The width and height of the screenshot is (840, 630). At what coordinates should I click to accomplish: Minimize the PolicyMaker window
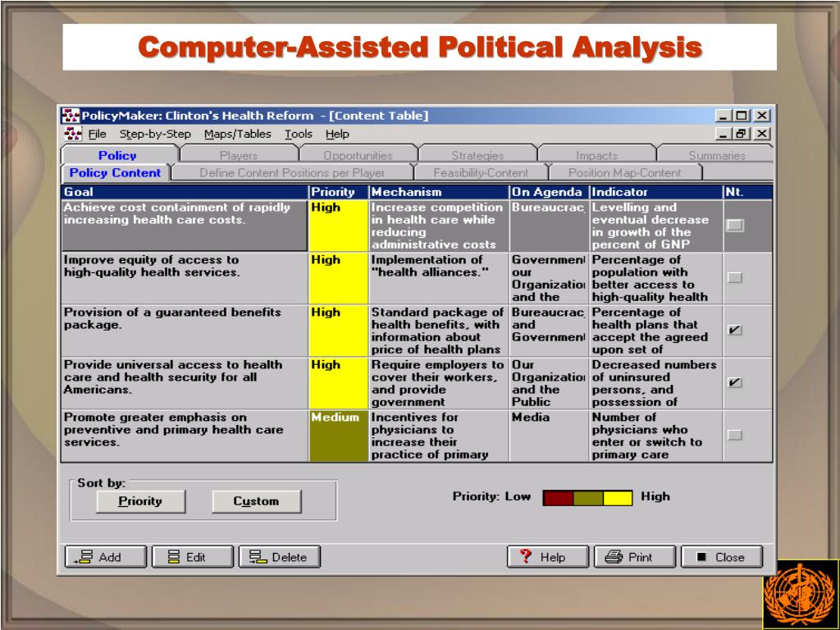[x=724, y=115]
